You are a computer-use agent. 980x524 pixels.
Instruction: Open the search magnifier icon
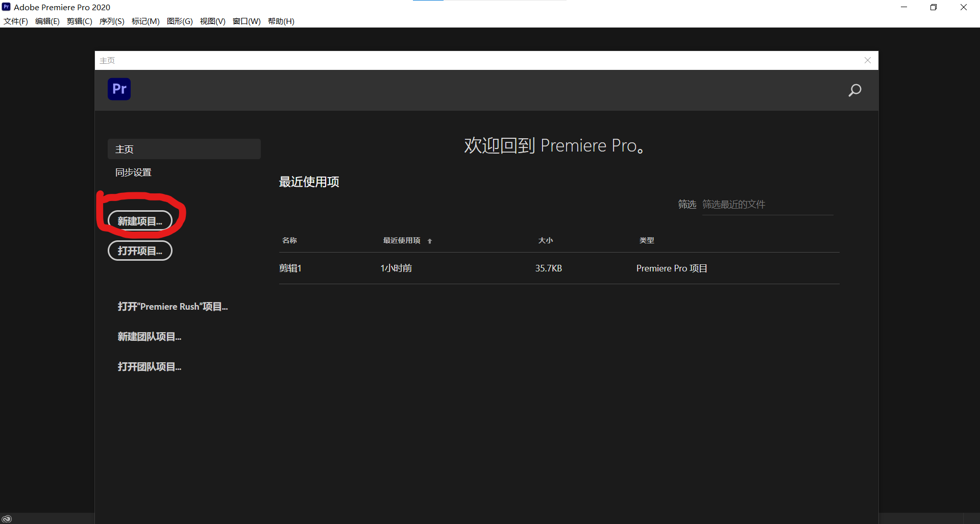click(854, 90)
